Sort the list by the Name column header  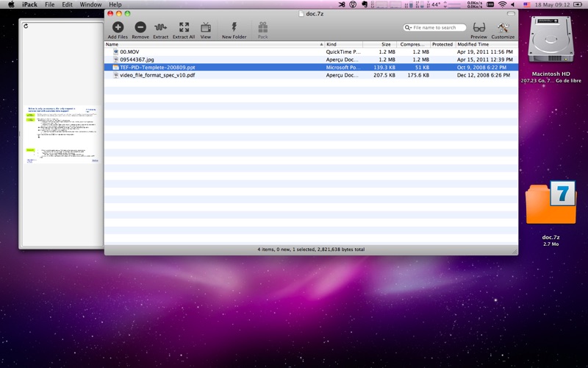[215, 44]
